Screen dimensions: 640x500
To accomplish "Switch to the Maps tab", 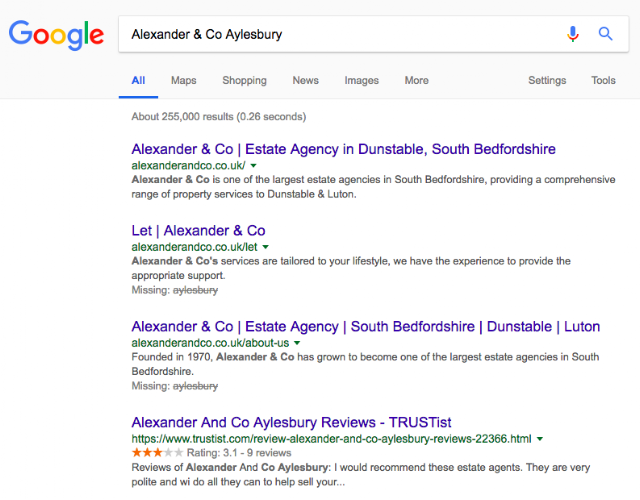I will 183,80.
